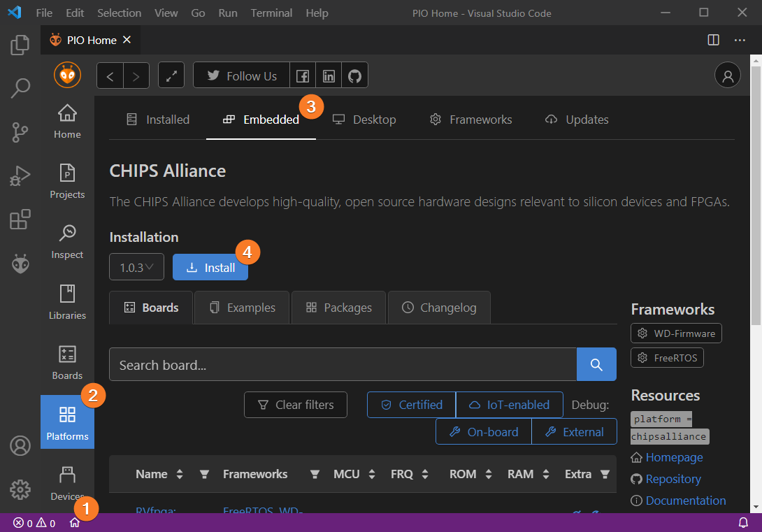762x532 pixels.
Task: Open the Search view in activity bar
Action: [x=20, y=88]
